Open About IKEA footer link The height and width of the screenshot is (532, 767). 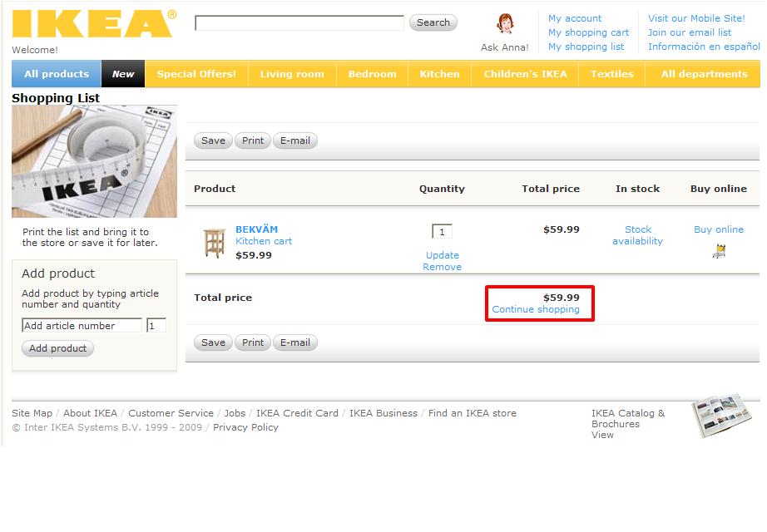[90, 413]
